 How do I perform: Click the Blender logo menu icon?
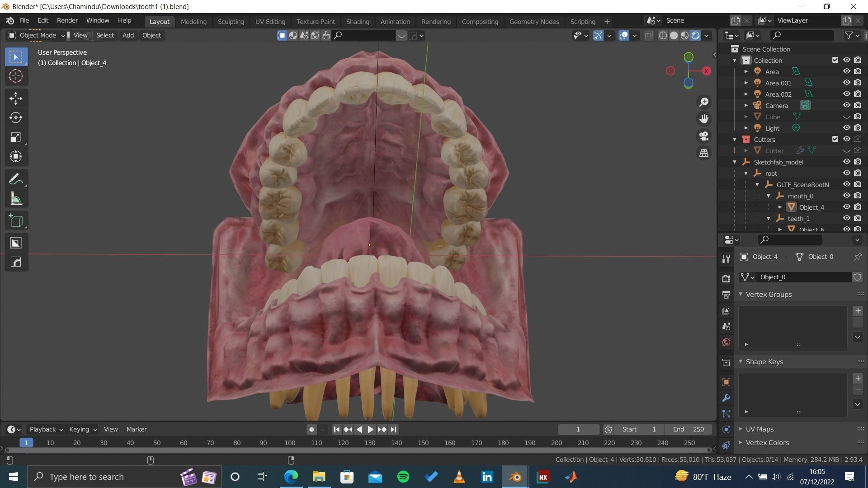10,21
